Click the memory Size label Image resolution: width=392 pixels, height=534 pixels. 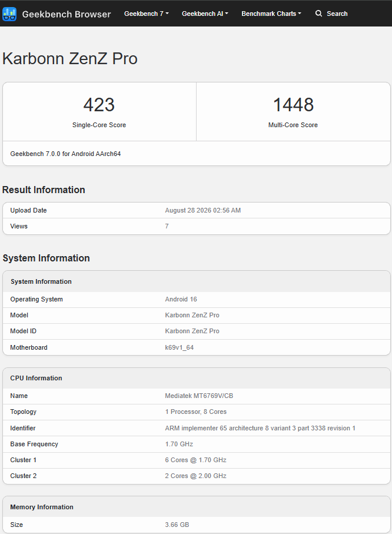(16, 525)
